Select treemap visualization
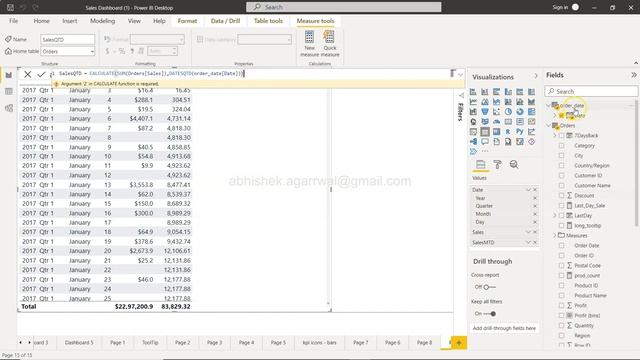640x360 pixels. point(531,111)
